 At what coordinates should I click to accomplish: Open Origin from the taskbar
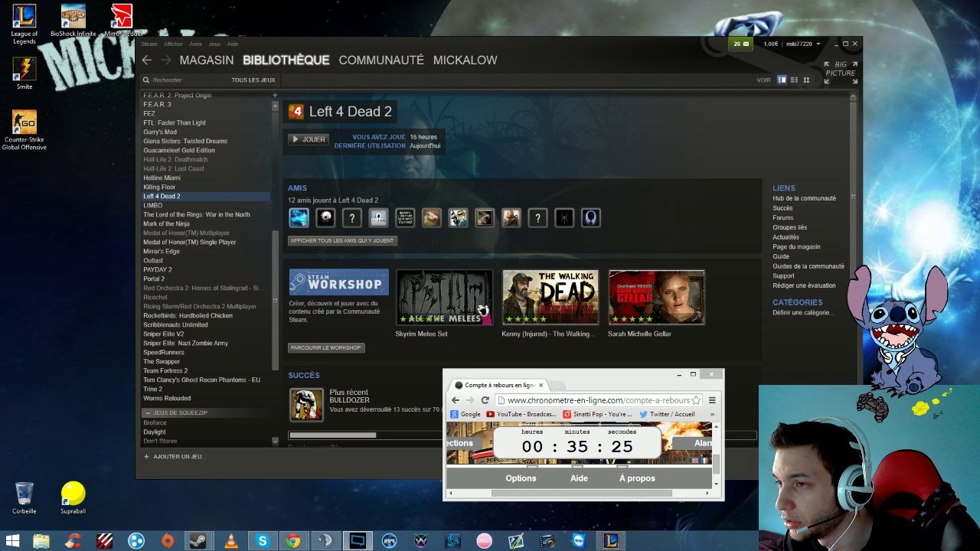tap(168, 541)
